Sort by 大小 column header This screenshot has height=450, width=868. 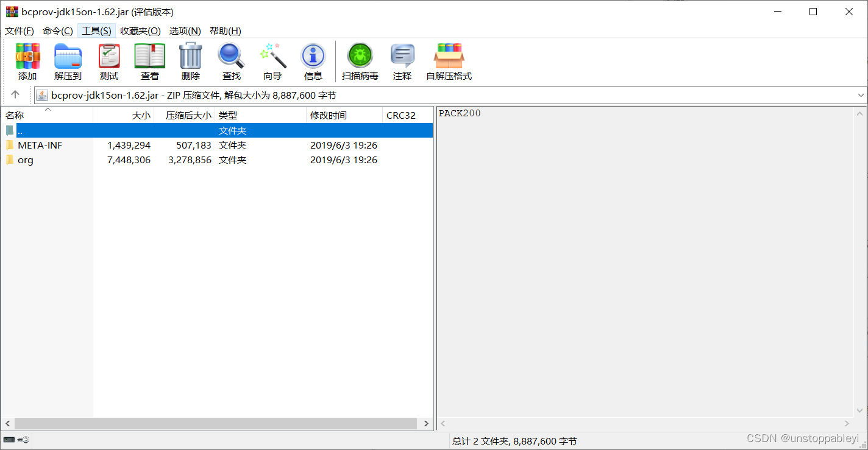(x=124, y=115)
